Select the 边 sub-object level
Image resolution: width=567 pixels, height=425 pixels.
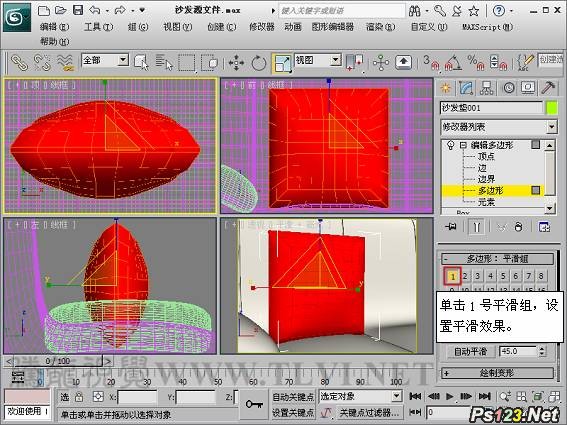pyautogui.click(x=482, y=168)
